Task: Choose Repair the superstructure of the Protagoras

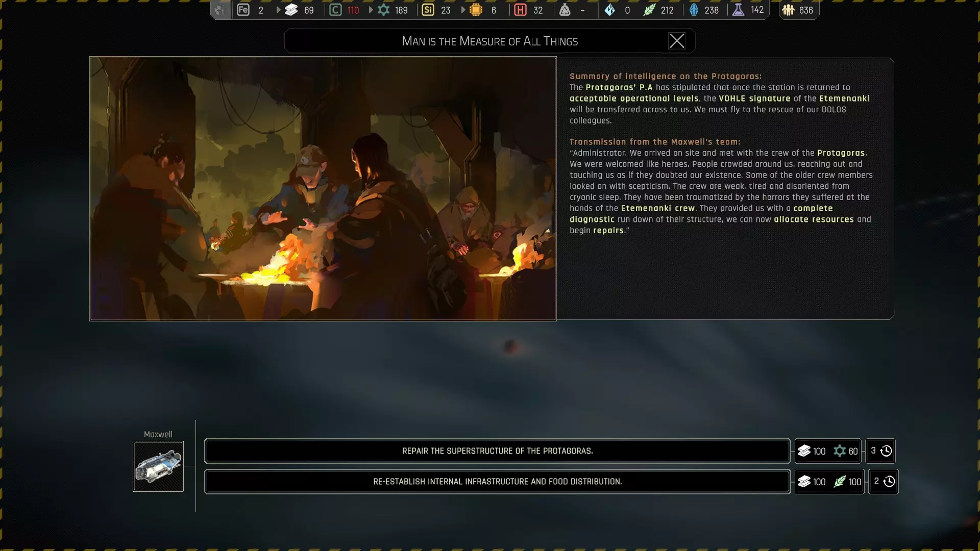Action: pos(497,451)
